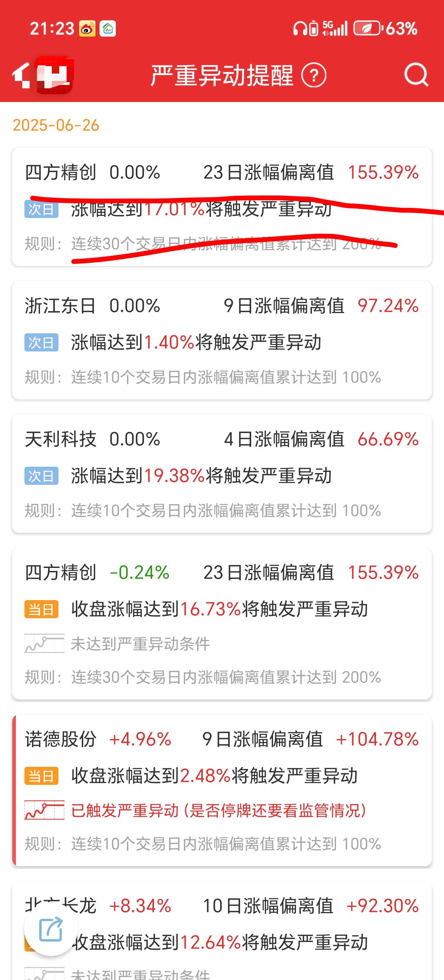This screenshot has height=980, width=444.
Task: Tap the back arrow in header
Action: pyautogui.click(x=22, y=75)
